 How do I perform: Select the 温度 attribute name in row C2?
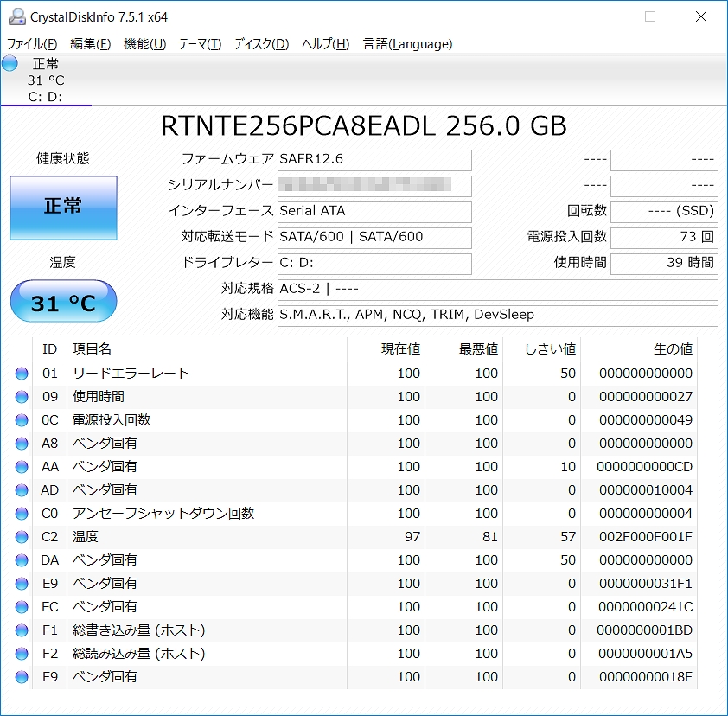click(x=85, y=537)
